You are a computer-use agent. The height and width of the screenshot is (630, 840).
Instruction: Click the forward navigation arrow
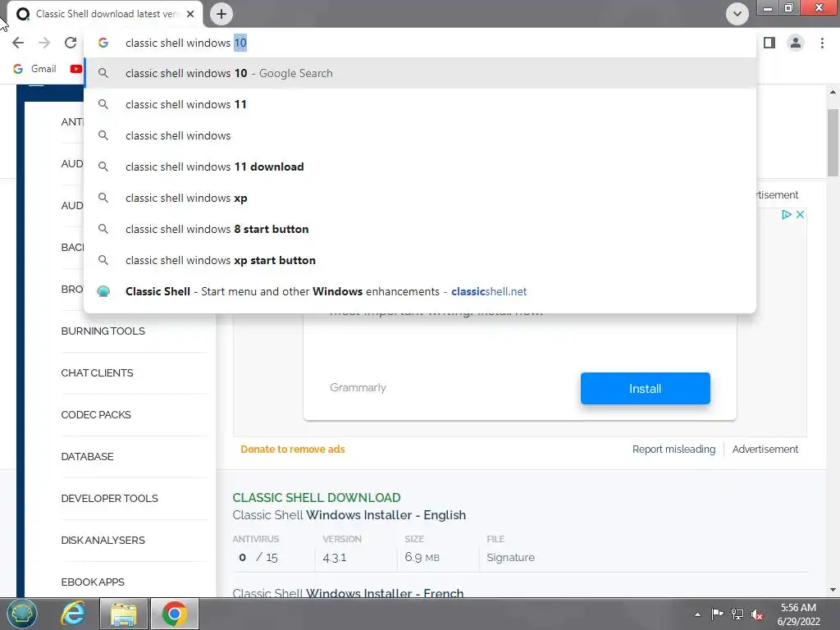(x=44, y=43)
